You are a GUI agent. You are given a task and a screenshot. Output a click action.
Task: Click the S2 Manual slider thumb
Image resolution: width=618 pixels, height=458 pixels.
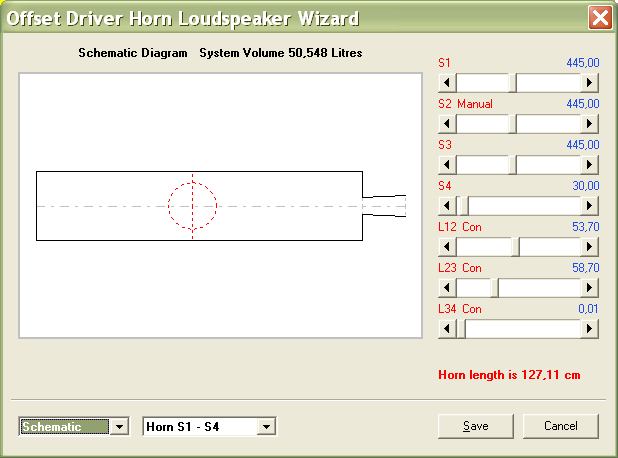[x=512, y=124]
